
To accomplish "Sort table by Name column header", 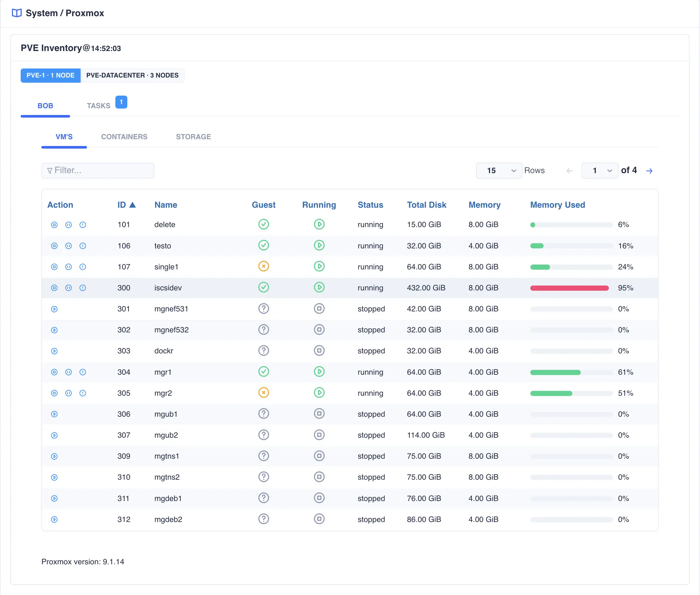I will click(166, 205).
